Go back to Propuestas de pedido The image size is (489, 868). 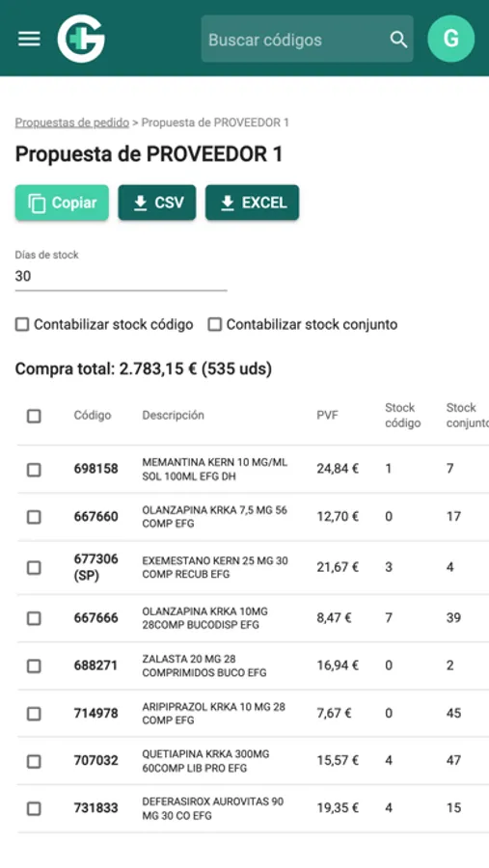click(x=72, y=122)
